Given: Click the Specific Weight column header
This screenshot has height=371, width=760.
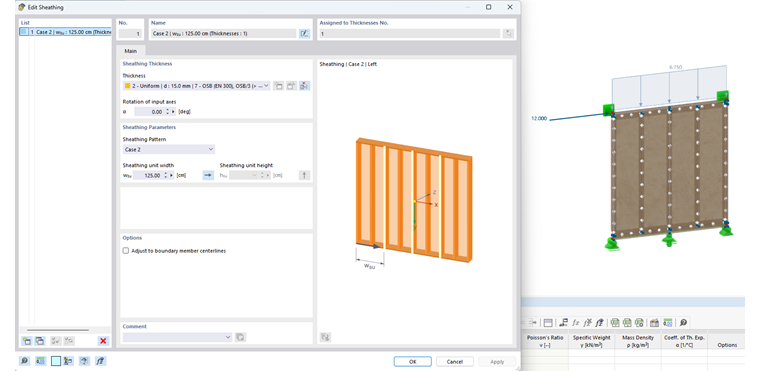Looking at the screenshot, I should coord(591,341).
